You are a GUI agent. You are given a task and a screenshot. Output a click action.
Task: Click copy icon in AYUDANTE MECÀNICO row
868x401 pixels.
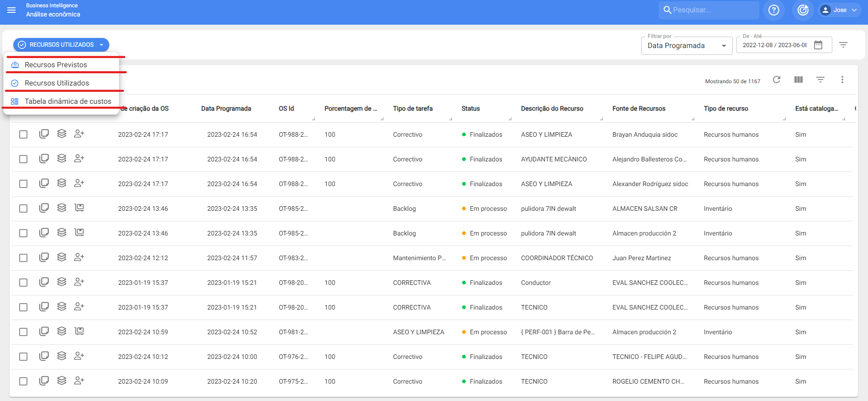pyautogui.click(x=44, y=159)
